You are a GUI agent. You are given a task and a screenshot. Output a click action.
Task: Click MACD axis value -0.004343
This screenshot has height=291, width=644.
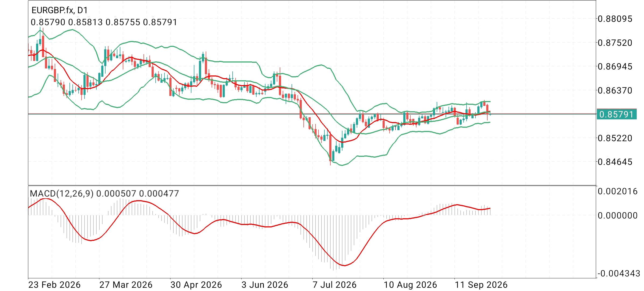619,273
